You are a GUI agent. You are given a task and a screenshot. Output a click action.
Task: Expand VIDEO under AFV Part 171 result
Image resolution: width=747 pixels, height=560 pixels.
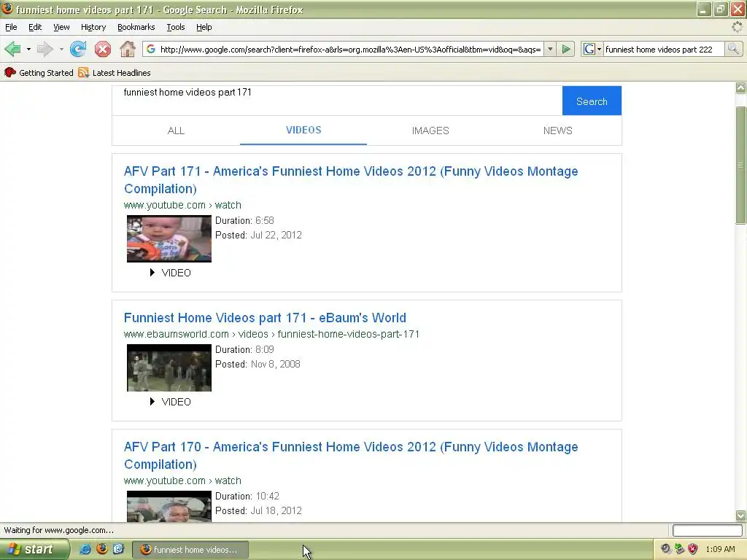point(170,273)
